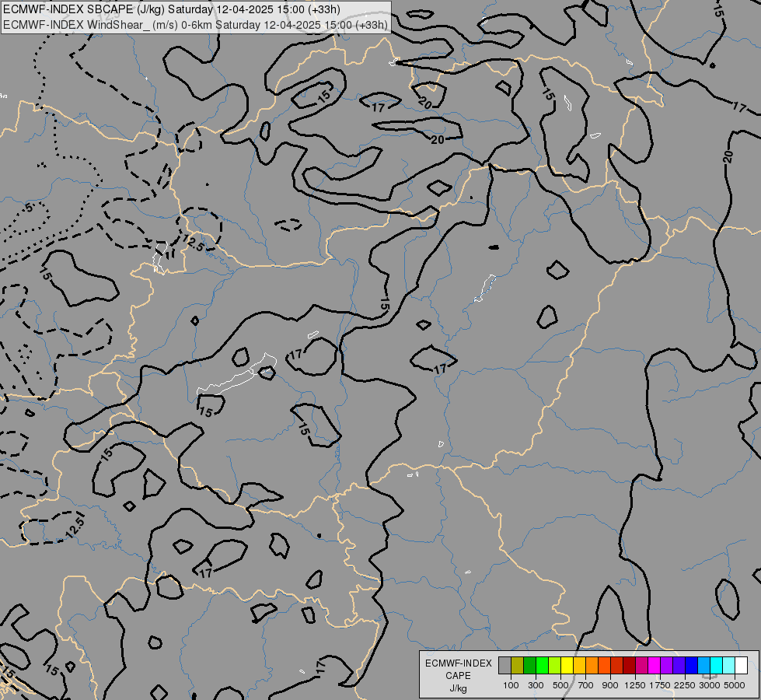Pick the deep blue legend swatch

tap(691, 665)
